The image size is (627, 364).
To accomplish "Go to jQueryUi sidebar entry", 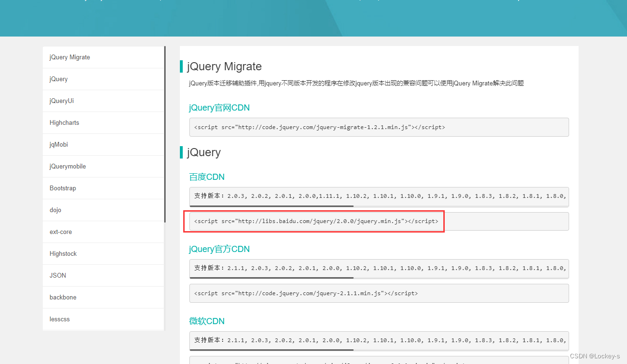I will pos(103,101).
